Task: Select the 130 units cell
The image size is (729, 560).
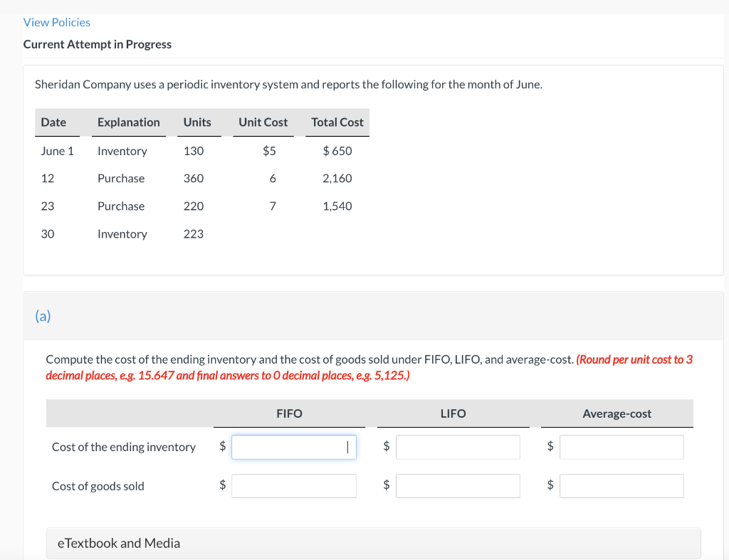Action: (194, 151)
